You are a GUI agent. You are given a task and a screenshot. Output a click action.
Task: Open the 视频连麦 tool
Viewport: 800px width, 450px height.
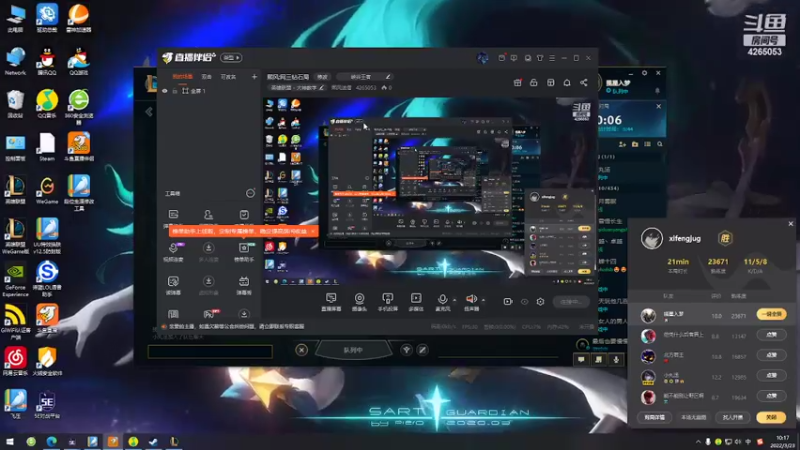coord(173,252)
